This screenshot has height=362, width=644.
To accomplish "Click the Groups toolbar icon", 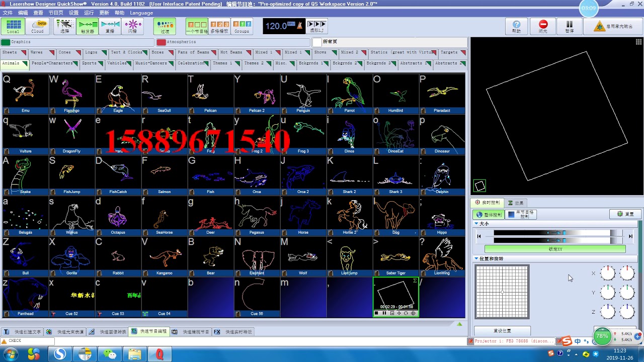I will [x=242, y=26].
